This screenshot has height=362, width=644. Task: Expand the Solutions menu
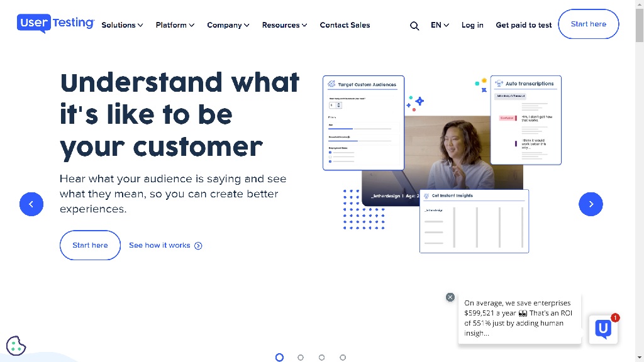[122, 25]
